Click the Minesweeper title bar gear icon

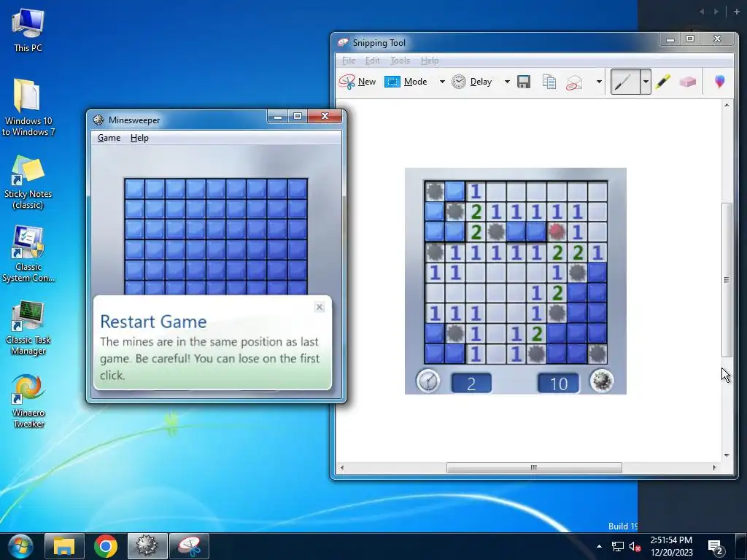[98, 120]
